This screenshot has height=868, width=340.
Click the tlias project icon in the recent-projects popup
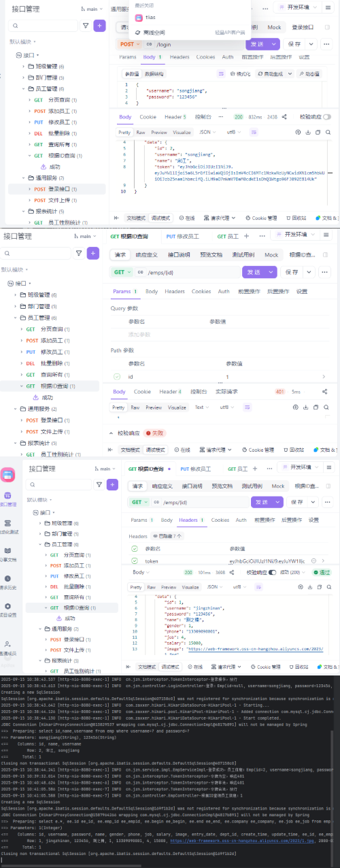click(139, 18)
